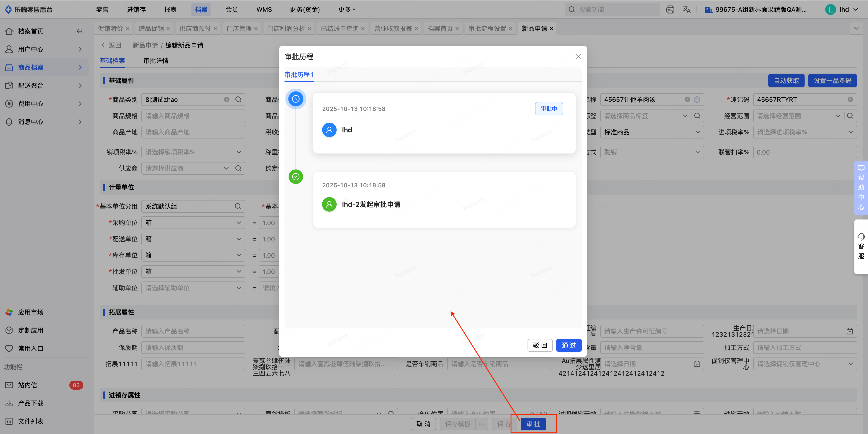
Task: Open the 进销存 top menu
Action: 136,10
